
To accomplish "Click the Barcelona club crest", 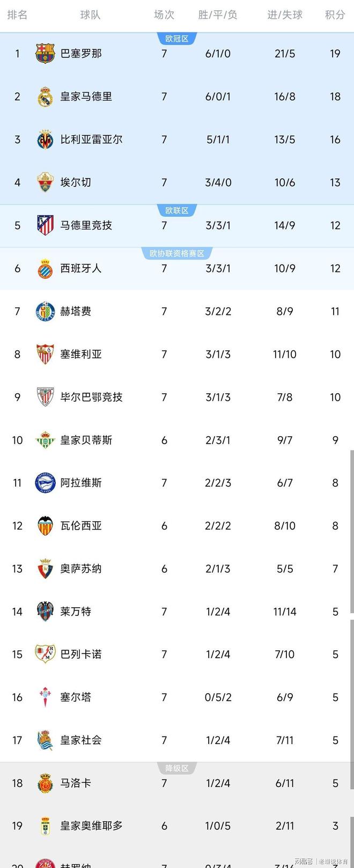I will (x=45, y=54).
